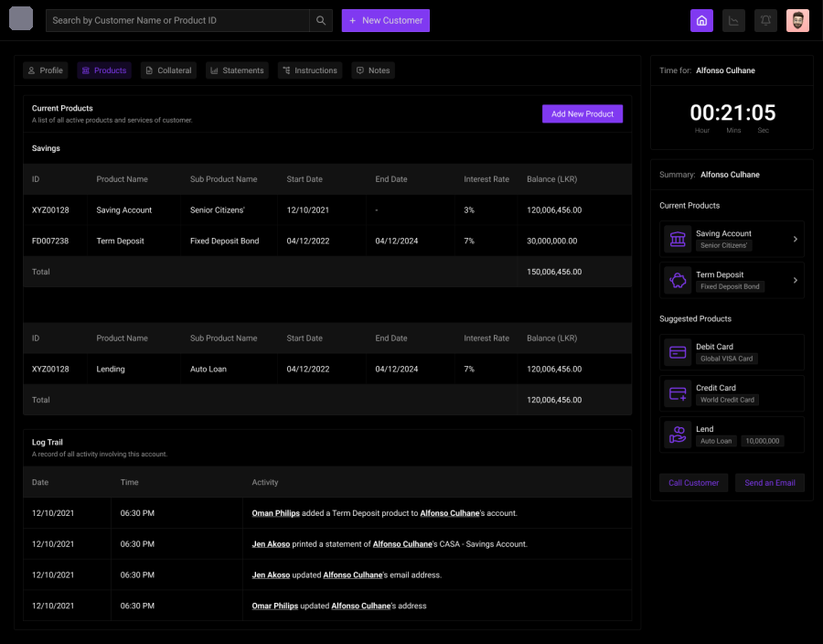Viewport: 823px width, 644px height.
Task: Switch to the Notes tab
Action: [373, 70]
